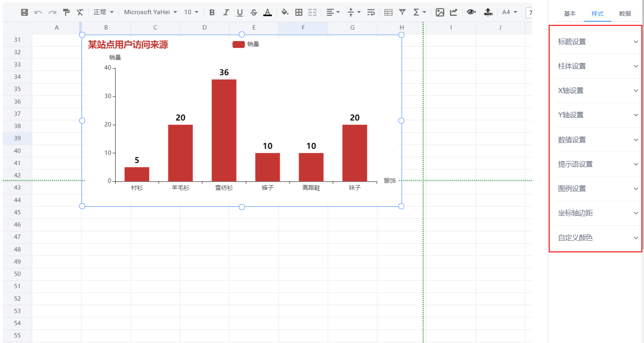Open vertical alignment options
644x343 pixels.
click(354, 12)
